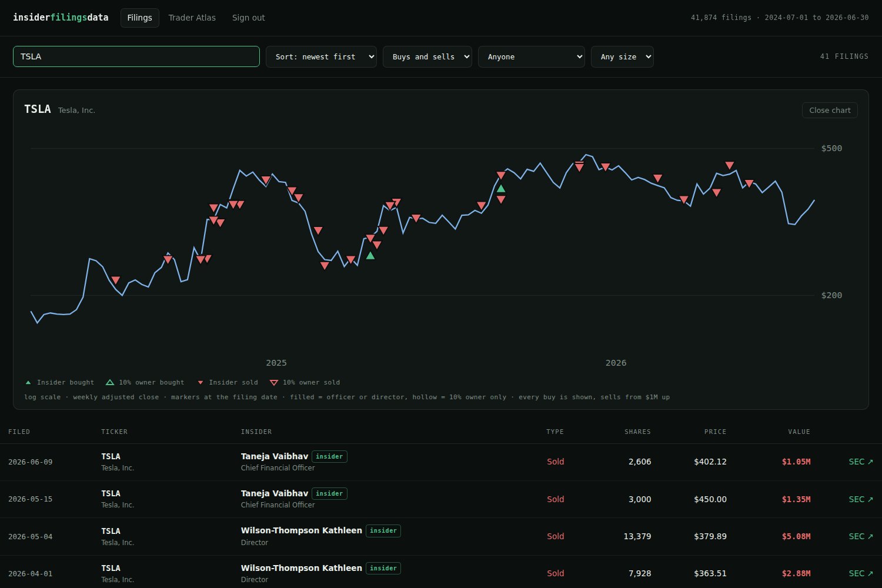Click the 2025 x-axis label
This screenshot has width=882, height=588.
pos(276,363)
